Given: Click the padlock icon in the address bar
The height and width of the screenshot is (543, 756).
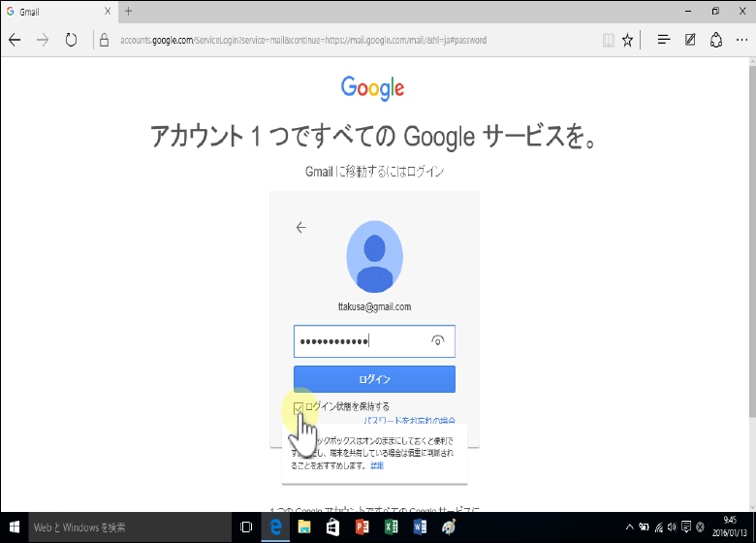Looking at the screenshot, I should click(104, 40).
